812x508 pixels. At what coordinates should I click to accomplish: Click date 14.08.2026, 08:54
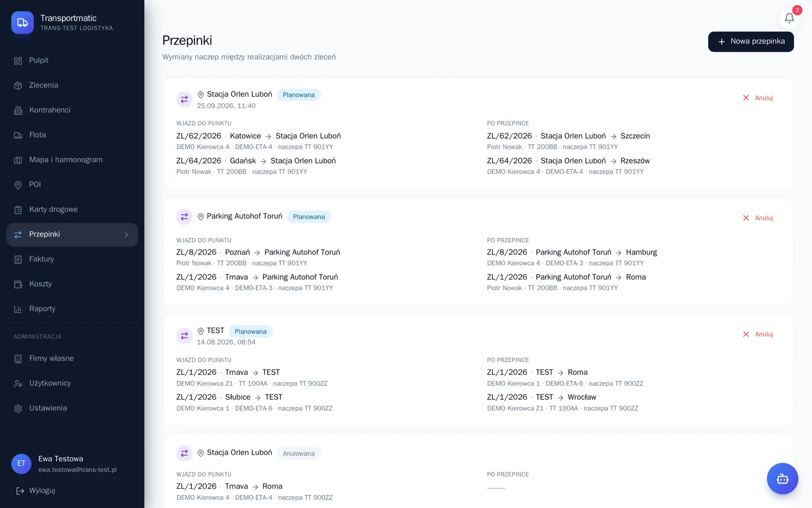[x=226, y=342]
